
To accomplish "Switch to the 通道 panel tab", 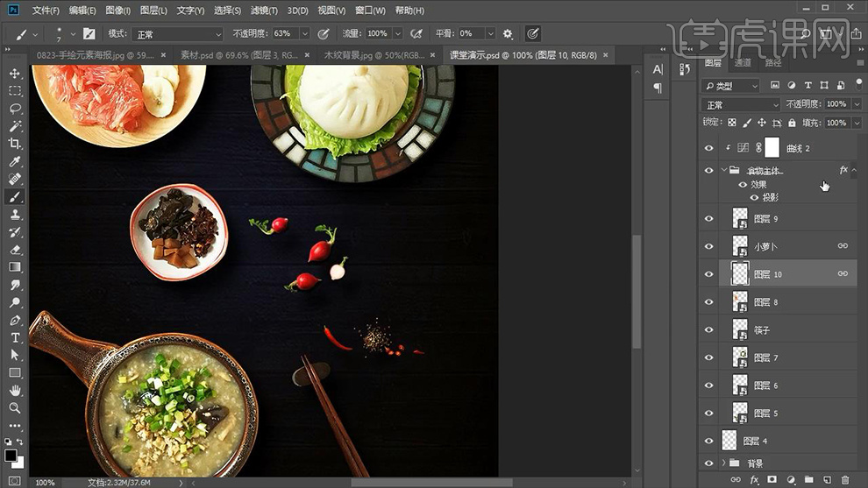I will [743, 63].
